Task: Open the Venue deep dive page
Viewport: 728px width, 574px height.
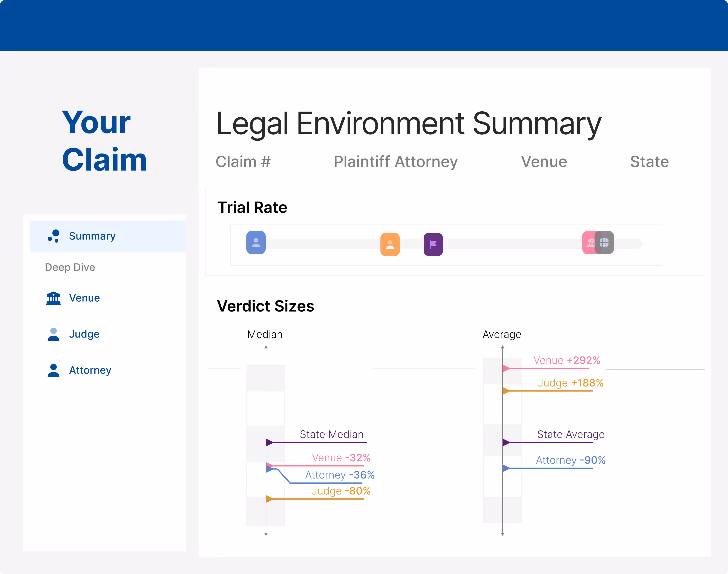Action: (84, 298)
